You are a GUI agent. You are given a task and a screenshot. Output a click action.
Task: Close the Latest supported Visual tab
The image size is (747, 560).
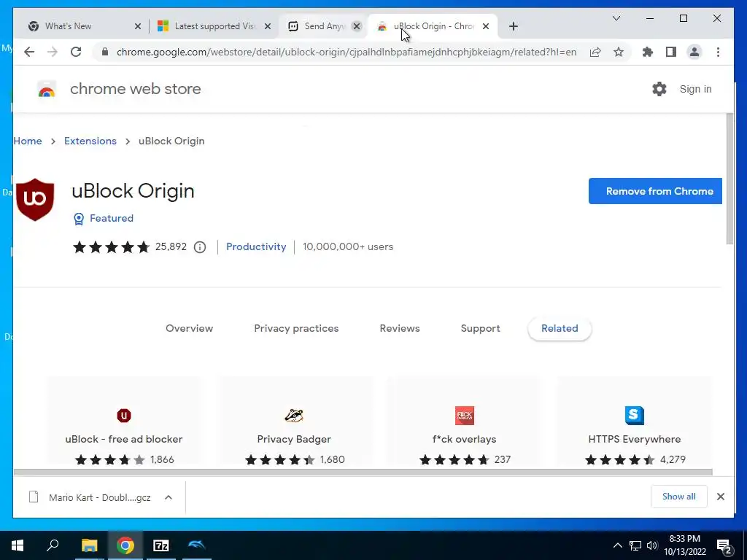pyautogui.click(x=268, y=26)
